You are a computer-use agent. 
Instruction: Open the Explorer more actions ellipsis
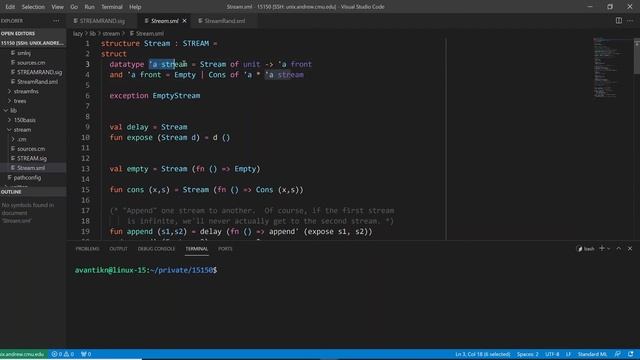(x=56, y=21)
